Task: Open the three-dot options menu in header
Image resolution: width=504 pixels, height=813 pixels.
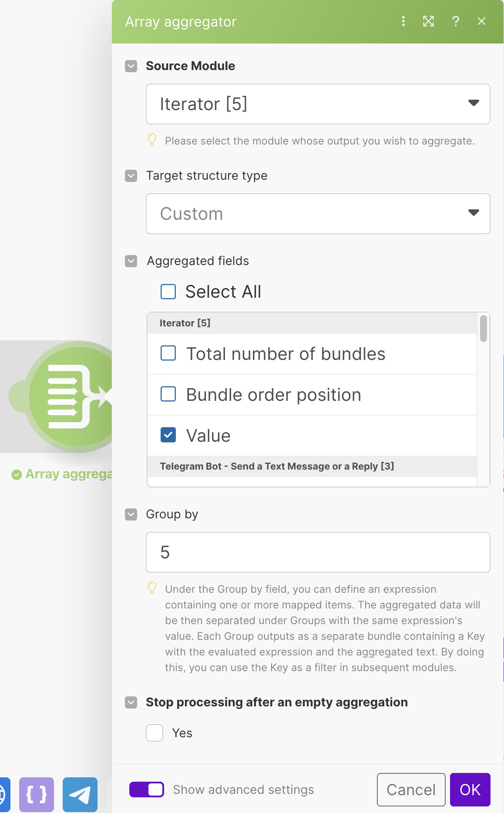Action: tap(403, 21)
